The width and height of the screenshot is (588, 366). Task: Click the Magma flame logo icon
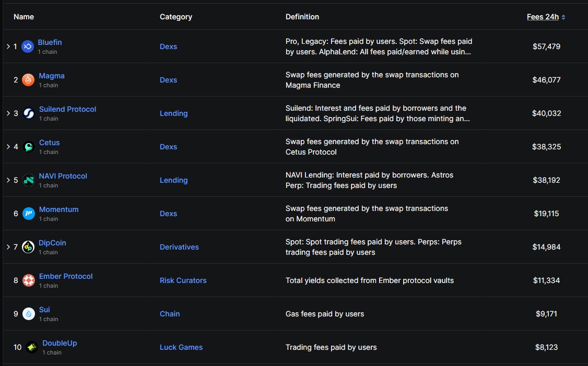point(28,80)
